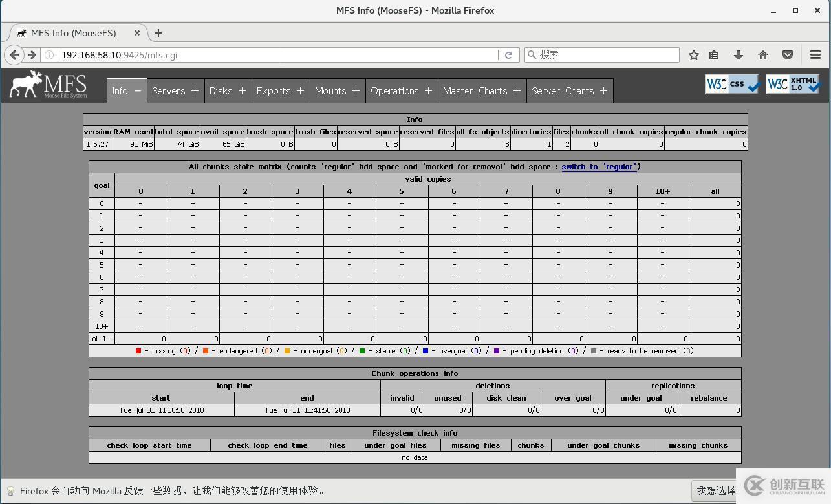Expand Master Charts using its plus sign
831x504 pixels.
(x=517, y=91)
